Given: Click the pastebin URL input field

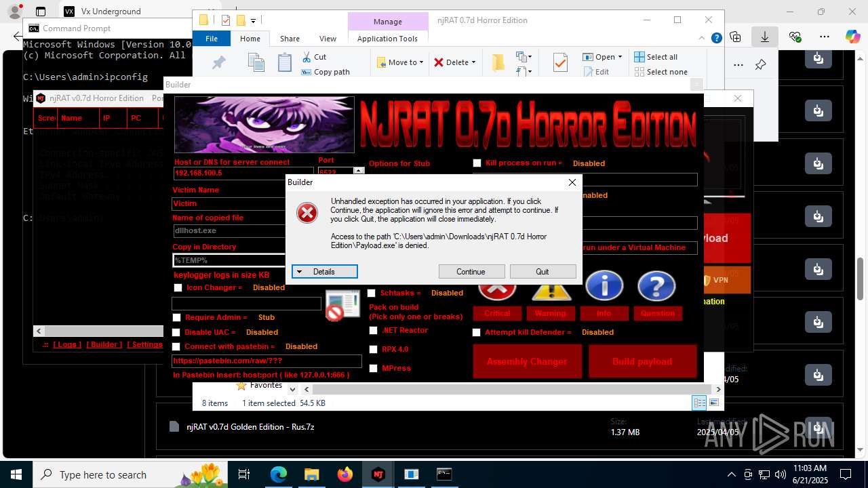Looking at the screenshot, I should 267,361.
